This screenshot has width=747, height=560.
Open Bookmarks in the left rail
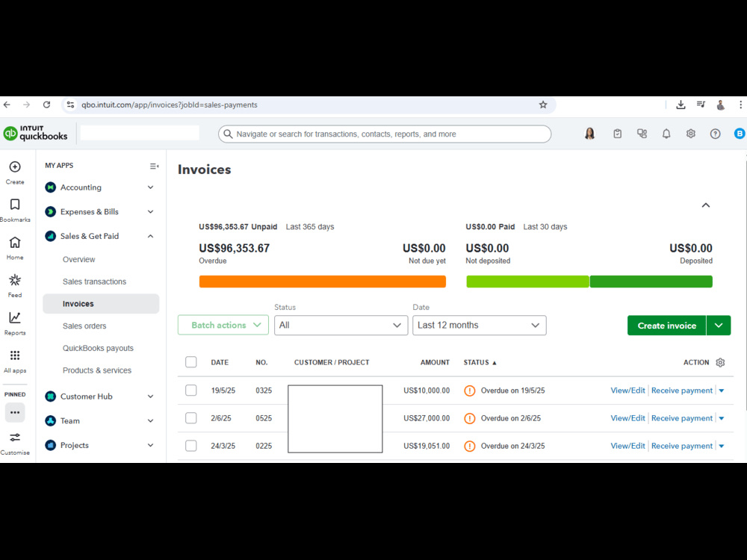coord(15,205)
